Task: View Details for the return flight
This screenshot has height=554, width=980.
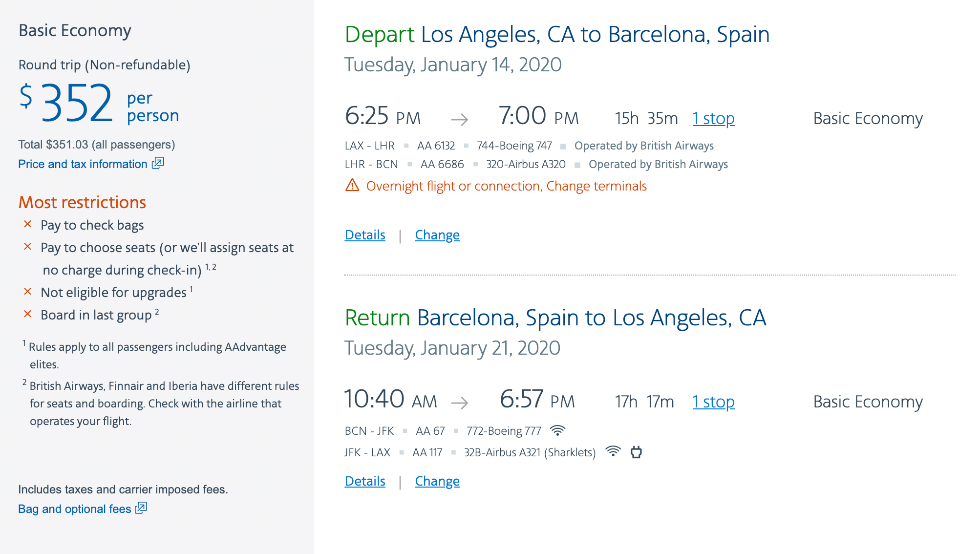Action: (x=365, y=481)
